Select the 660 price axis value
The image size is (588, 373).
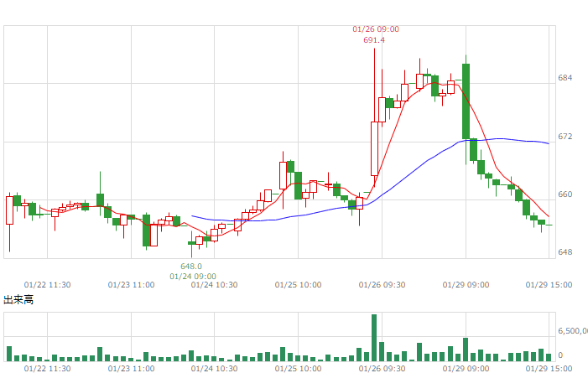click(565, 194)
